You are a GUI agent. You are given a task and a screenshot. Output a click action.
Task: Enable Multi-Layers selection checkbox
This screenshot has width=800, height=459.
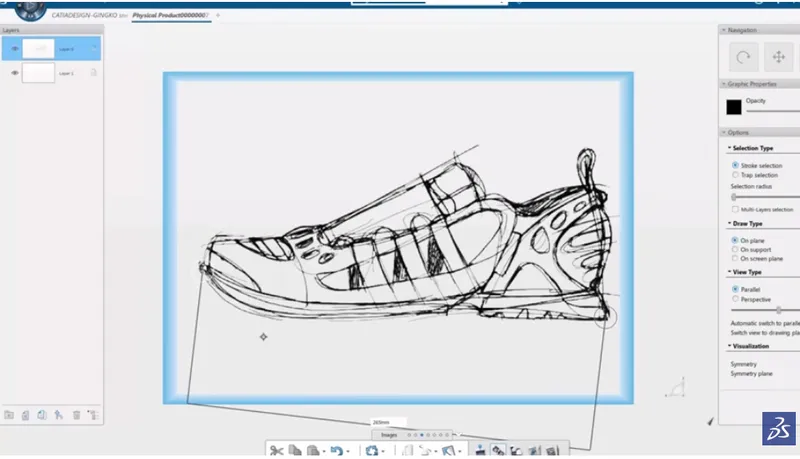[x=735, y=209]
